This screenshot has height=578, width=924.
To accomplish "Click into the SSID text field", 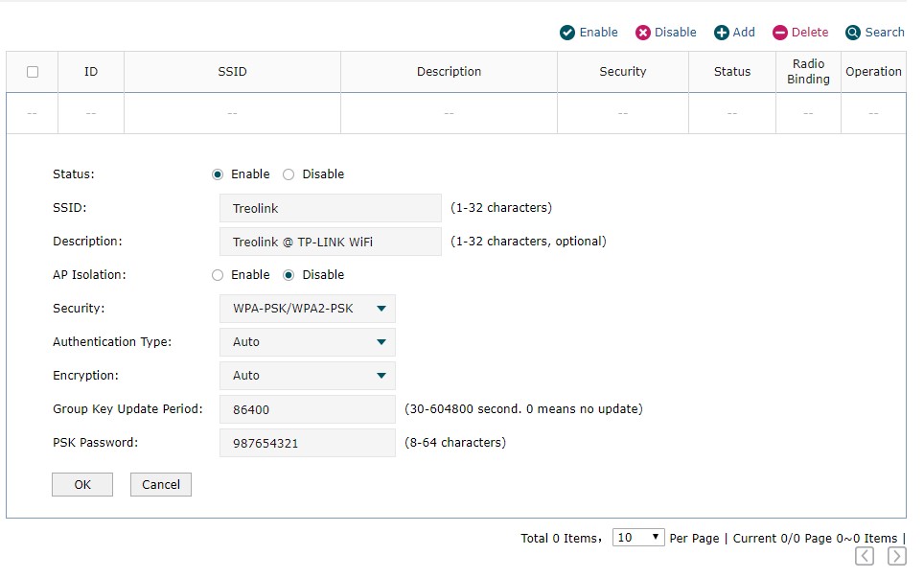I will [x=330, y=208].
